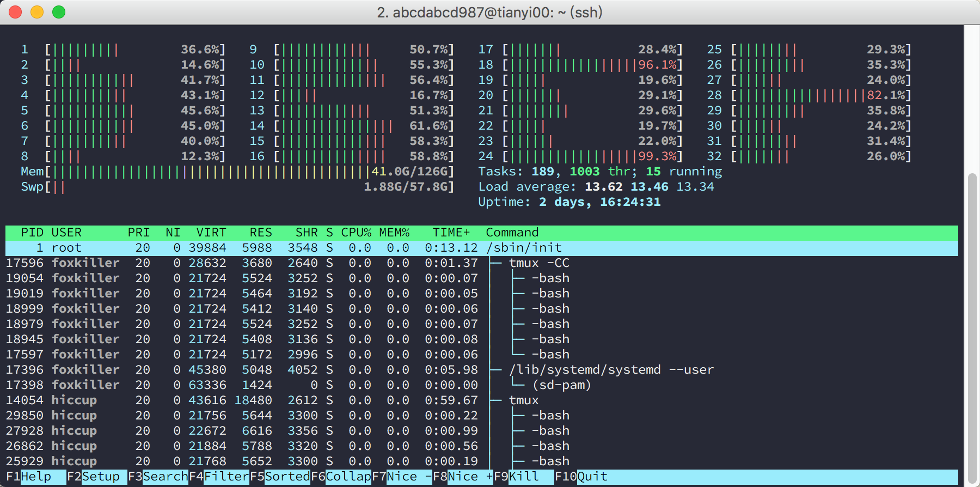980x487 pixels.
Task: Click CPU 18 meter showing 96.1%
Action: point(580,65)
